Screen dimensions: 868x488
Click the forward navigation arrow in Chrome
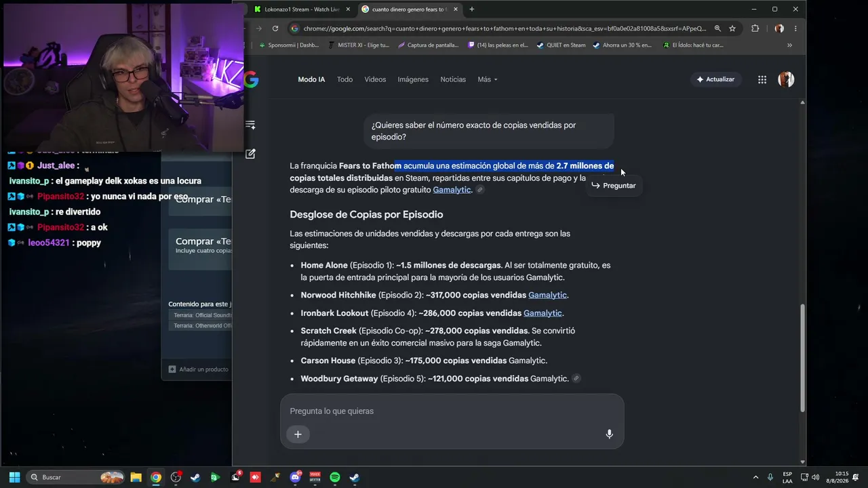[259, 28]
